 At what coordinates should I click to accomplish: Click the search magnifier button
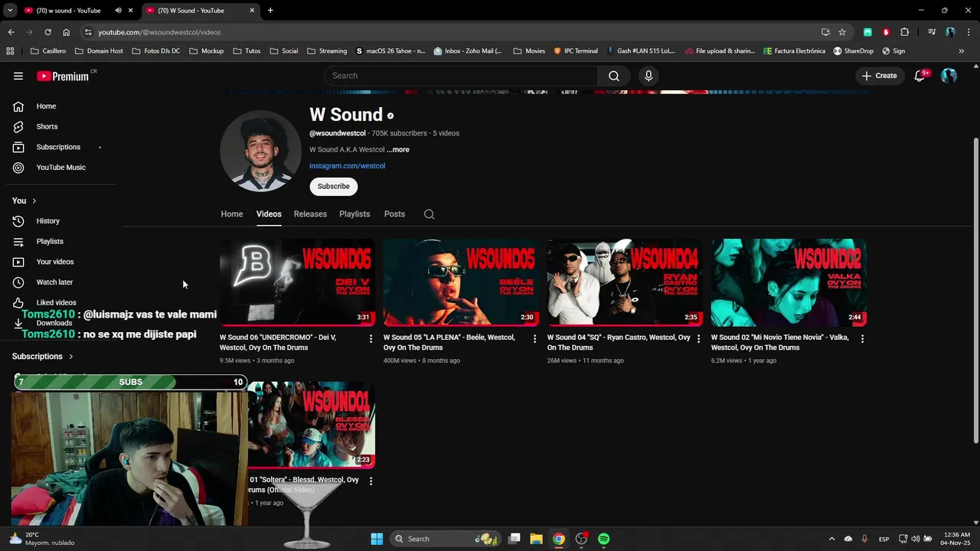(614, 76)
